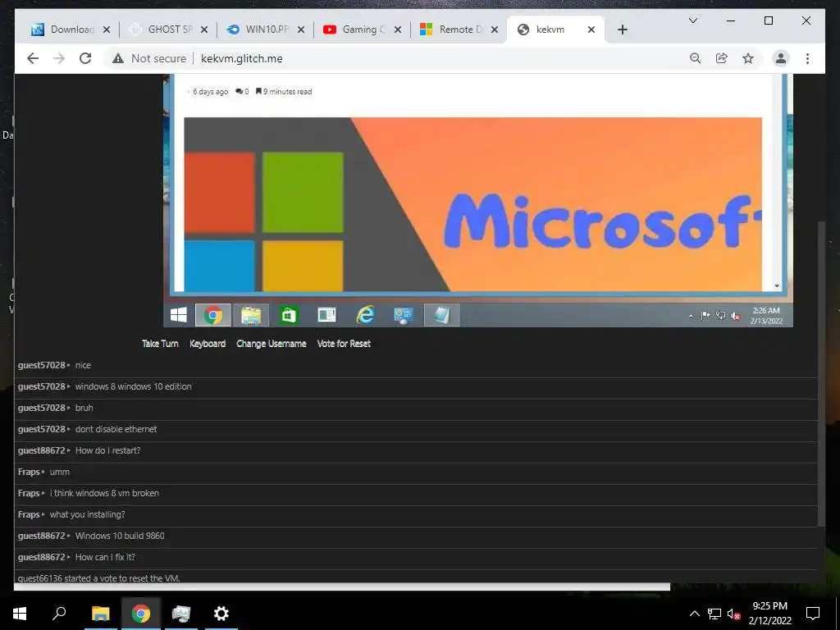Open the zoom magnifier in address bar
Screen dimensions: 840x630
point(696,58)
